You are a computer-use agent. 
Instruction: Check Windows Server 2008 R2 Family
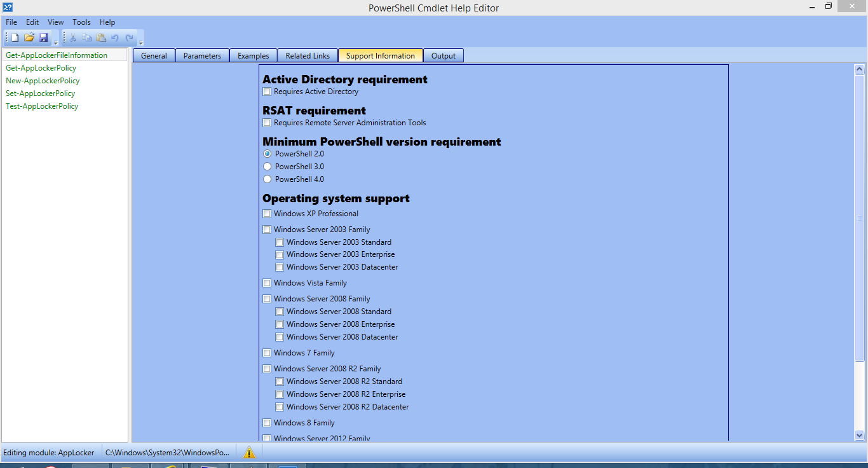point(267,369)
